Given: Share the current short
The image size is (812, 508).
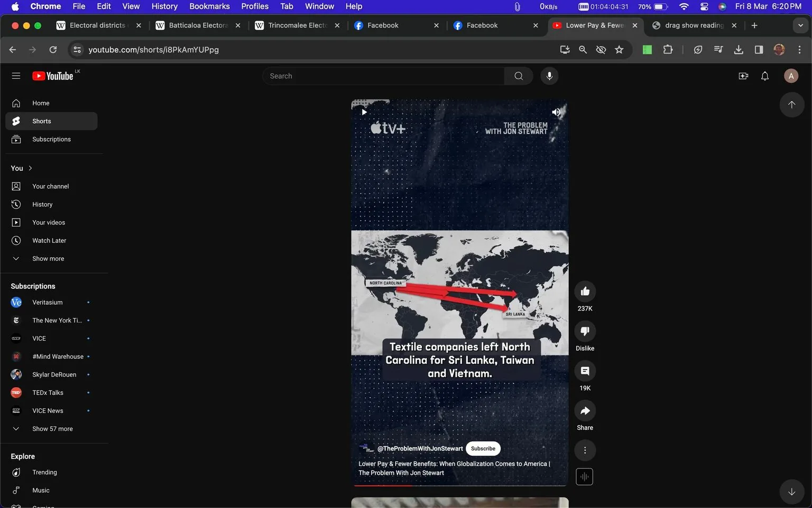Looking at the screenshot, I should click(x=585, y=411).
